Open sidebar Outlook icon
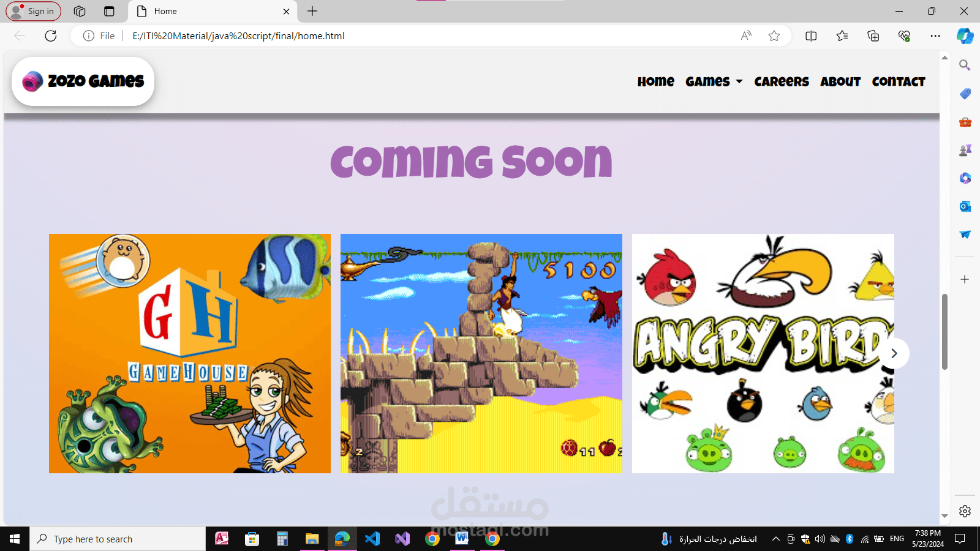Screen dimensions: 980x551 (x=965, y=206)
